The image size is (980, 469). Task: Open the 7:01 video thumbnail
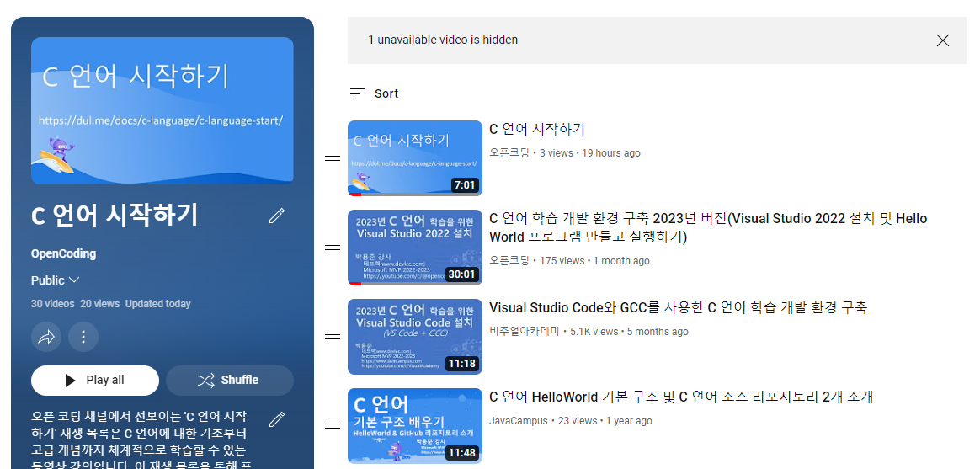(414, 158)
